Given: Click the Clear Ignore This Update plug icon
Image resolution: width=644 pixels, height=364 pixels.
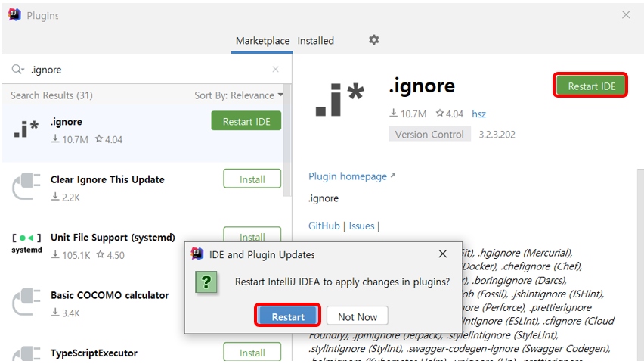Looking at the screenshot, I should click(26, 186).
